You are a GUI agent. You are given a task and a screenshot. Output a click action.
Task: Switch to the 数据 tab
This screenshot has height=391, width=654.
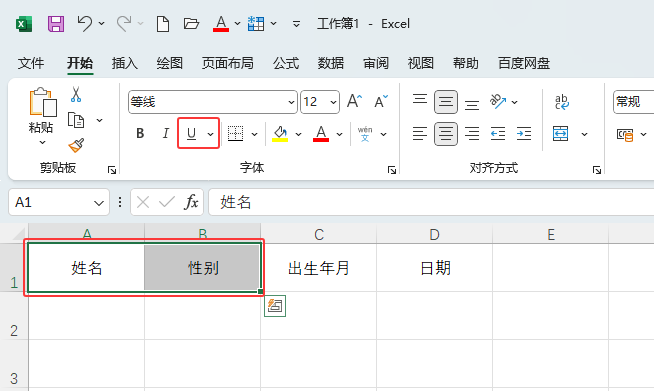point(331,63)
